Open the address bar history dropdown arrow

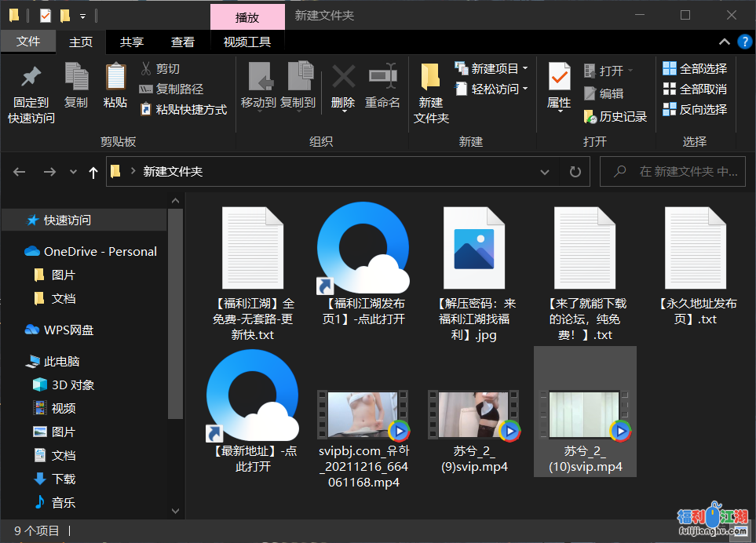[545, 172]
